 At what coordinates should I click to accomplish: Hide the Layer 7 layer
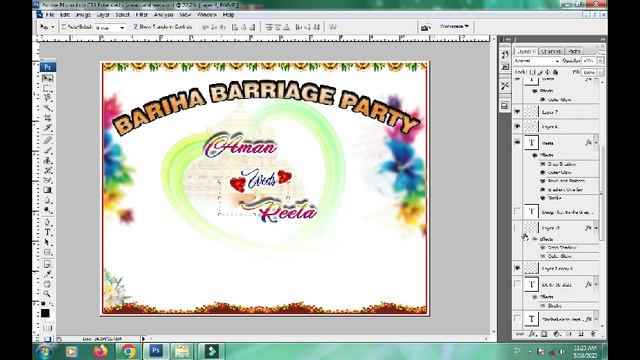[x=518, y=111]
